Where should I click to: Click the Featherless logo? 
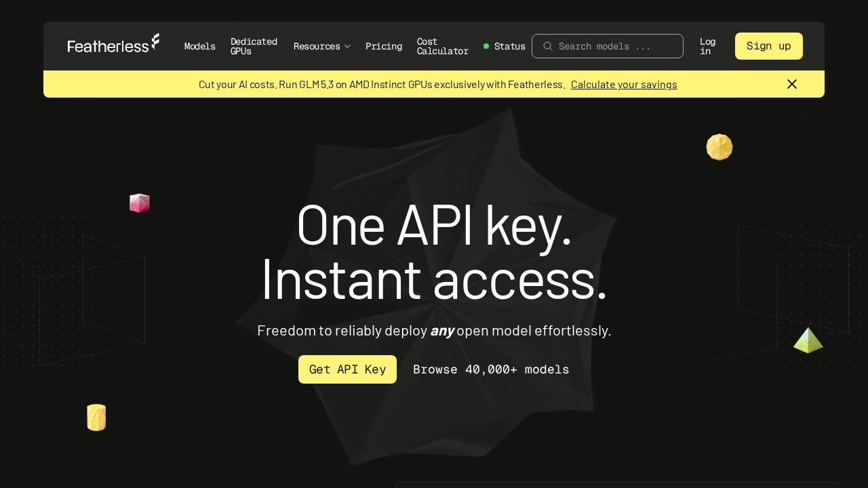click(114, 44)
